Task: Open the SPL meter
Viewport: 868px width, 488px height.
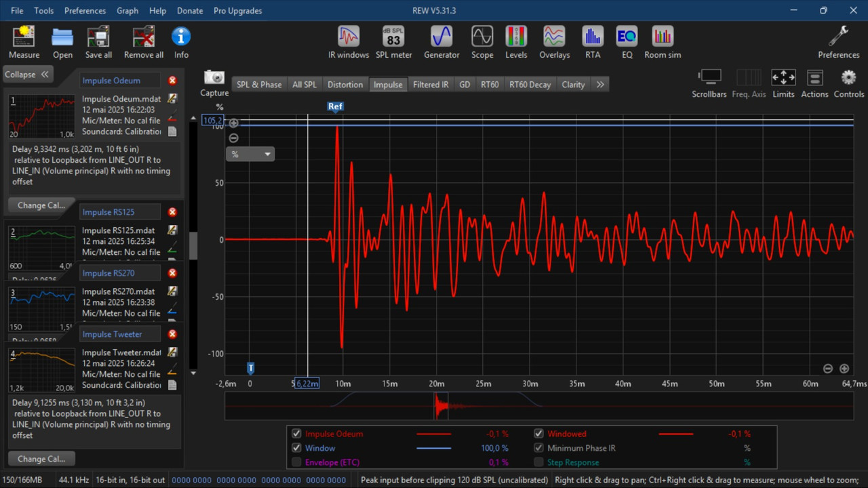Action: tap(394, 42)
